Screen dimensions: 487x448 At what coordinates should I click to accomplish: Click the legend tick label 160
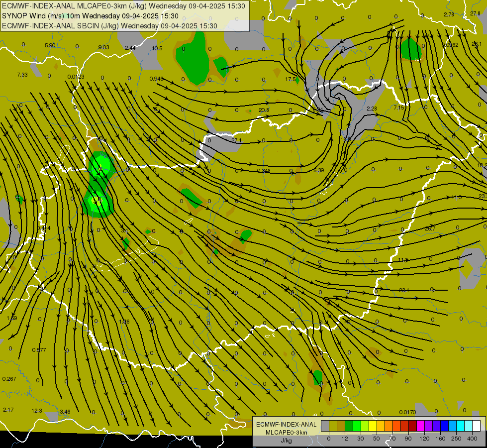[x=440, y=439]
